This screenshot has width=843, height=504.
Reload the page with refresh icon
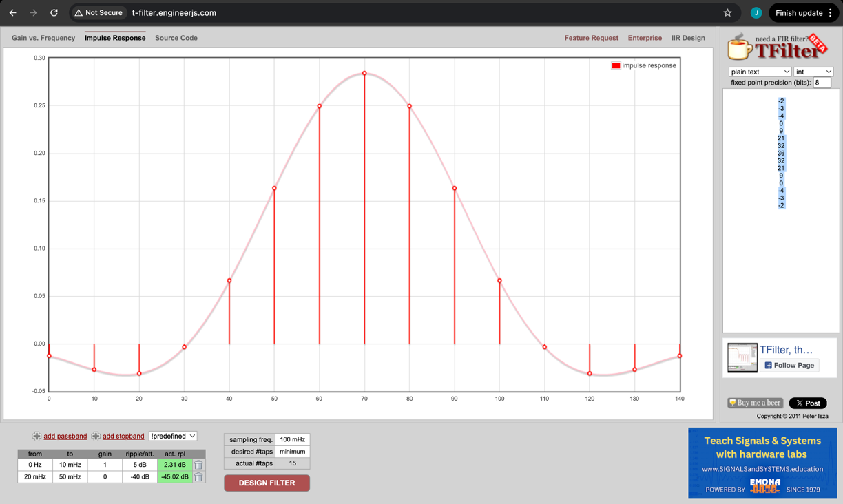click(54, 13)
